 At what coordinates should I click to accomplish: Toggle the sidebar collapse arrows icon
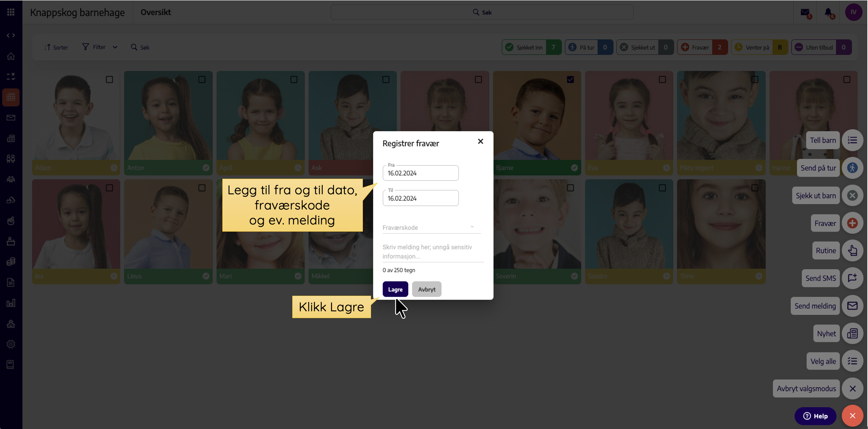[x=11, y=35]
